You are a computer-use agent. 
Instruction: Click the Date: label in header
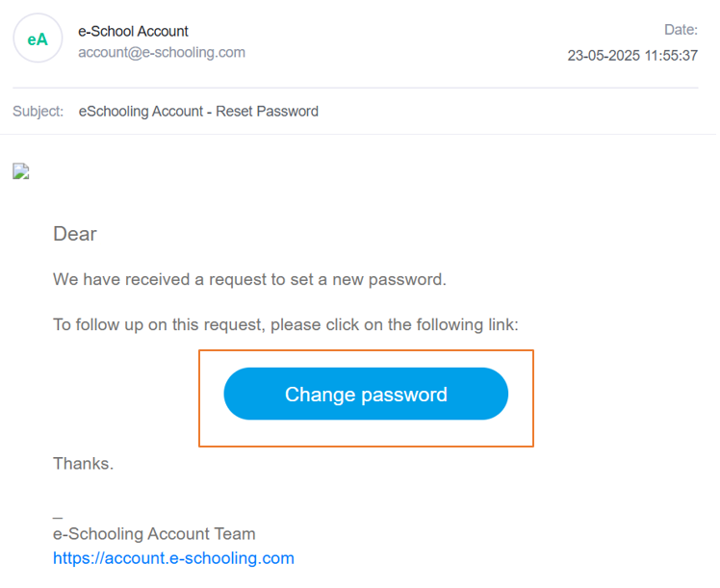pyautogui.click(x=681, y=30)
